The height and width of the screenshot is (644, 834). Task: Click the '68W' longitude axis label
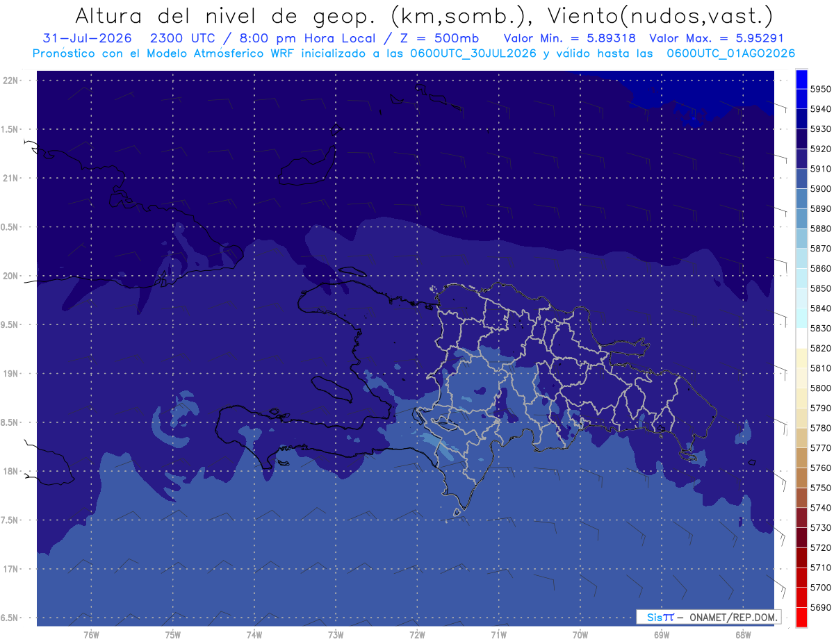[x=743, y=634]
